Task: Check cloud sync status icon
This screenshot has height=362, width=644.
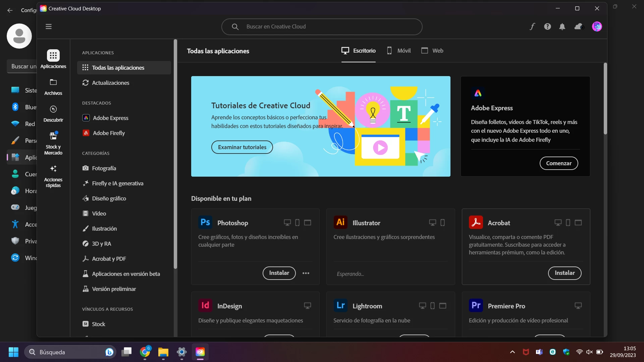Action: [x=579, y=26]
